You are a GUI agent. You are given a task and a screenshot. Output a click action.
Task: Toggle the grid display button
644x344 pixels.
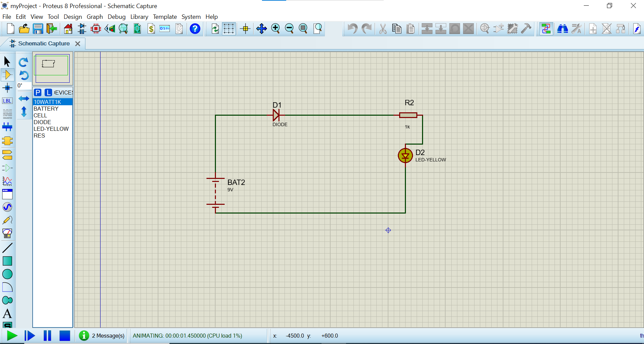(x=229, y=29)
